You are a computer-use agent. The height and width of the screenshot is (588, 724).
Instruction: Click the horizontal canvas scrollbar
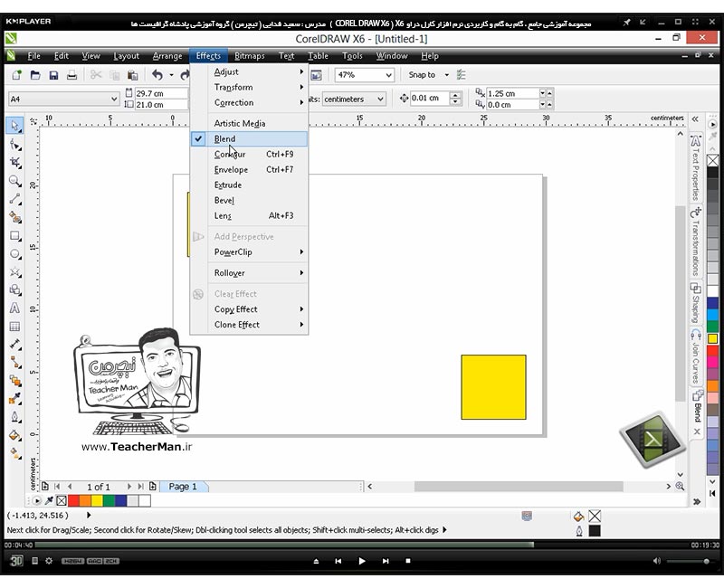(x=518, y=487)
